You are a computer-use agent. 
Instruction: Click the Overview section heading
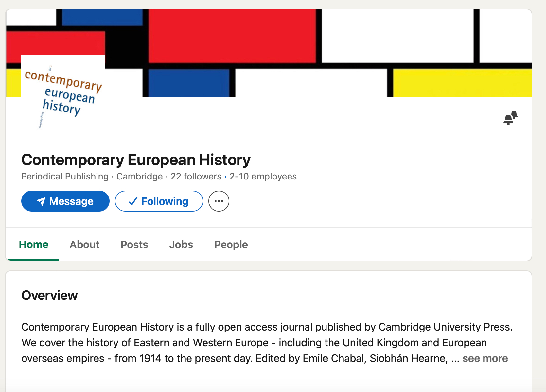tap(50, 295)
